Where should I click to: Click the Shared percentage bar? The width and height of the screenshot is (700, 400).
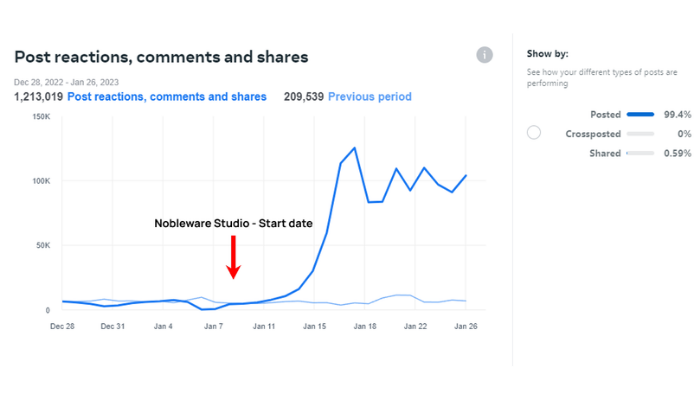(x=640, y=153)
